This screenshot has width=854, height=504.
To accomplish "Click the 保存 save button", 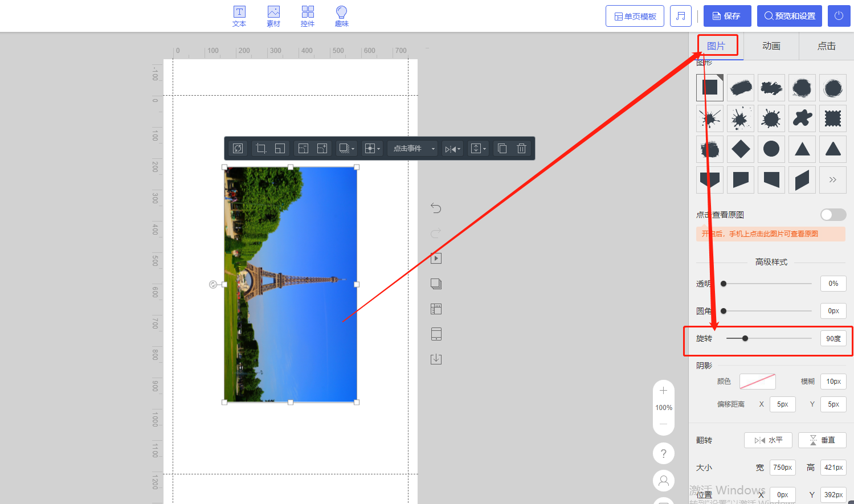I will (x=728, y=16).
